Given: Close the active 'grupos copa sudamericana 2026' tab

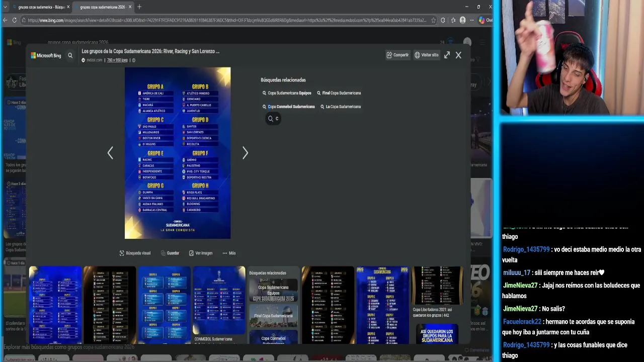Looking at the screenshot, I should pos(130,7).
